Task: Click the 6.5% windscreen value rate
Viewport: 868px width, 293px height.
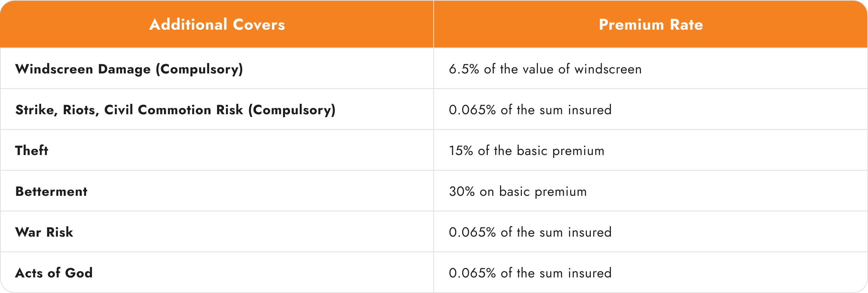Action: [x=545, y=69]
